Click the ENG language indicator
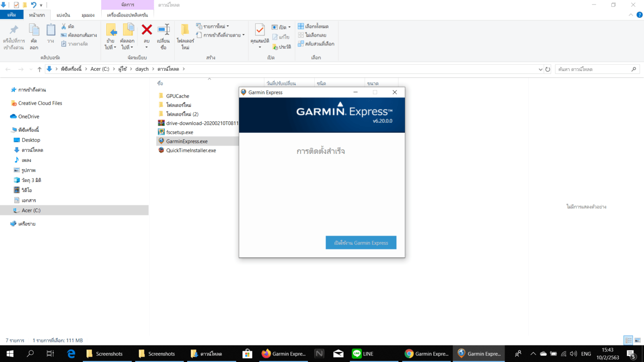Screen dimensions: 644x362 pyautogui.click(x=586, y=354)
